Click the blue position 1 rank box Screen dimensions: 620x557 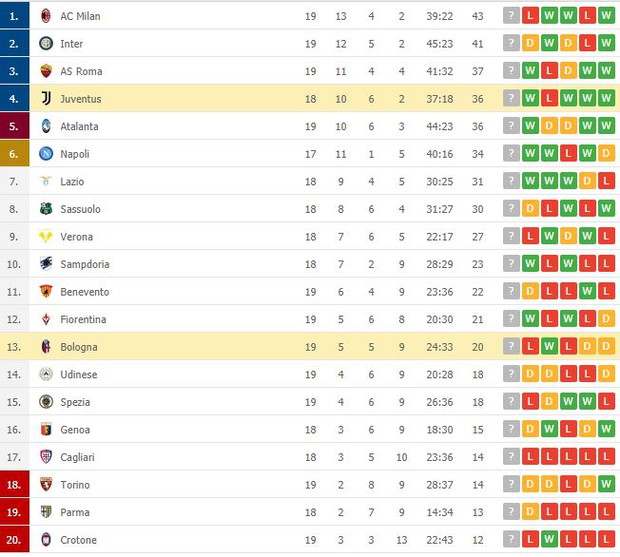15,15
